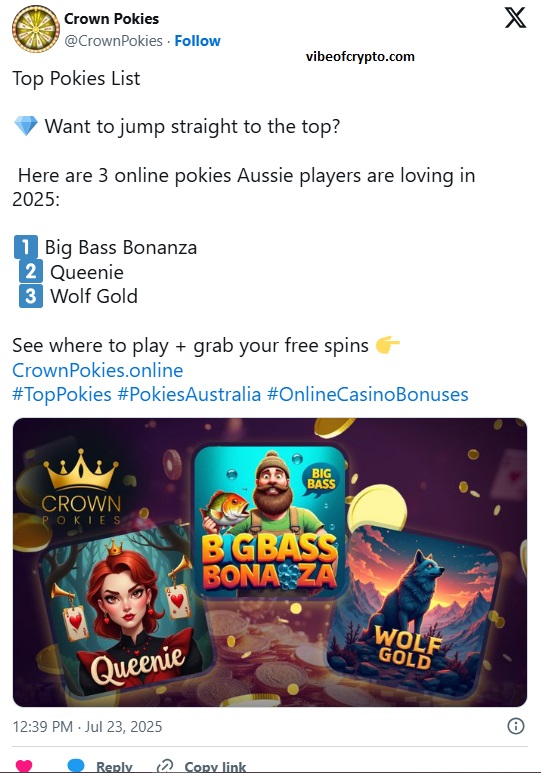Screen dimensions: 541x773
Task: Click the Crown Pokies display name
Action: coord(111,19)
